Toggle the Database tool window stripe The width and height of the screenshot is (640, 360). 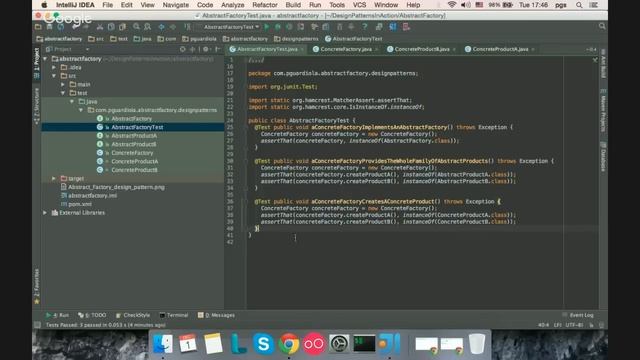pyautogui.click(x=603, y=157)
